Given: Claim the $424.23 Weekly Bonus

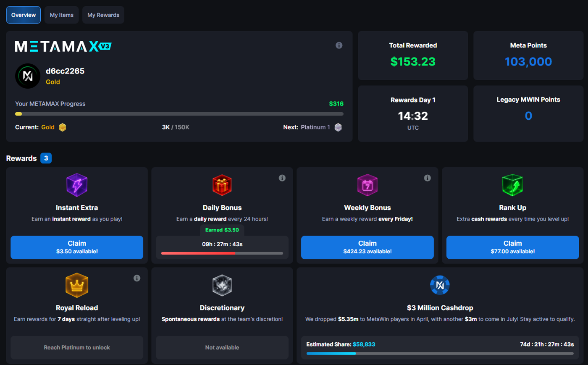Looking at the screenshot, I should tap(367, 247).
